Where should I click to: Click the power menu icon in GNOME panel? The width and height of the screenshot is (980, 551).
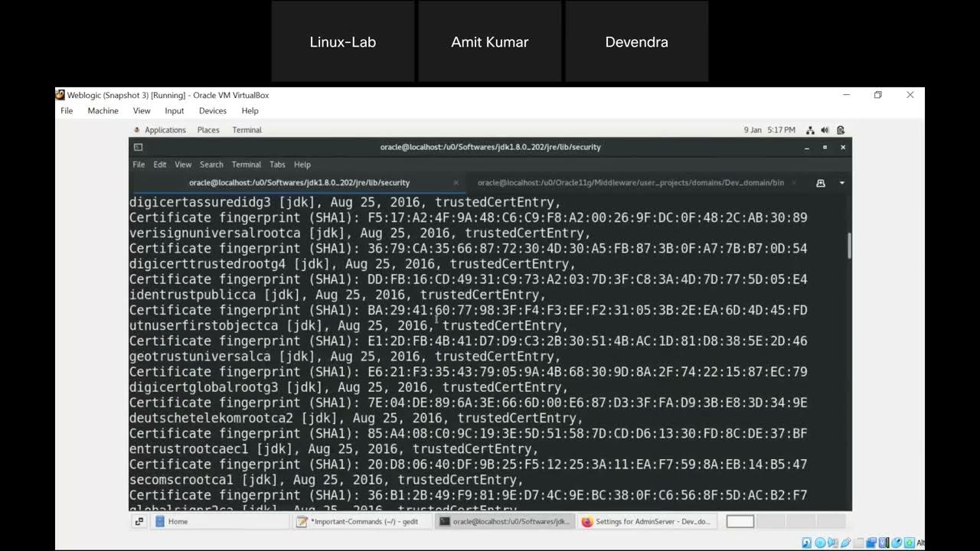(x=840, y=130)
